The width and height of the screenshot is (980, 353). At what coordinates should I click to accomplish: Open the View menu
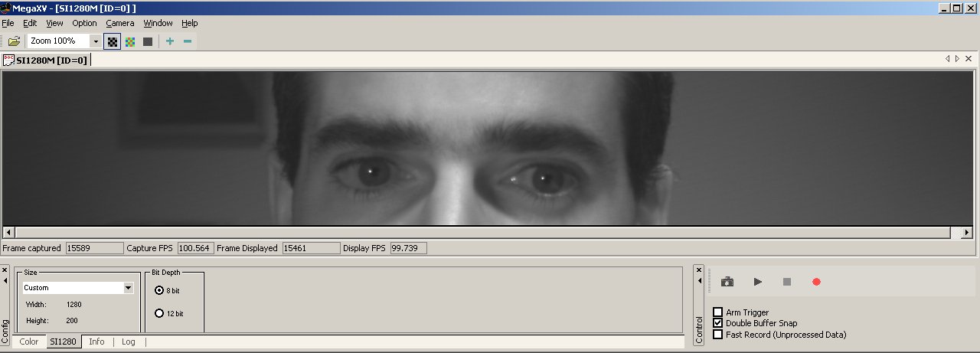54,23
